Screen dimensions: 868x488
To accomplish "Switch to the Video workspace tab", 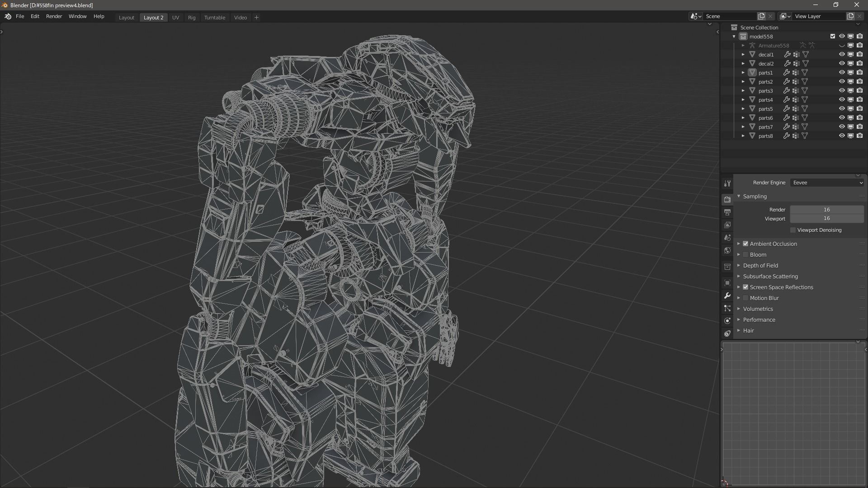I will coord(241,18).
